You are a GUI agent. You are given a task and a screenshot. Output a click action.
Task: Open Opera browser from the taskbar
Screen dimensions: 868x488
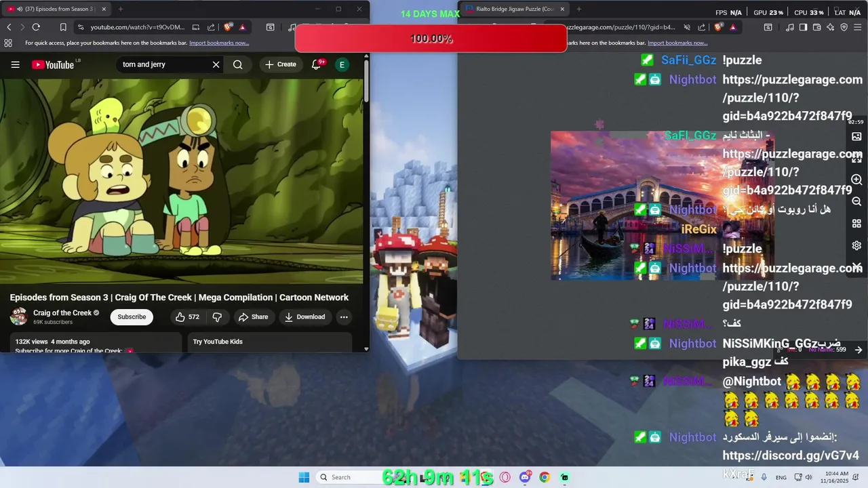coord(505,477)
